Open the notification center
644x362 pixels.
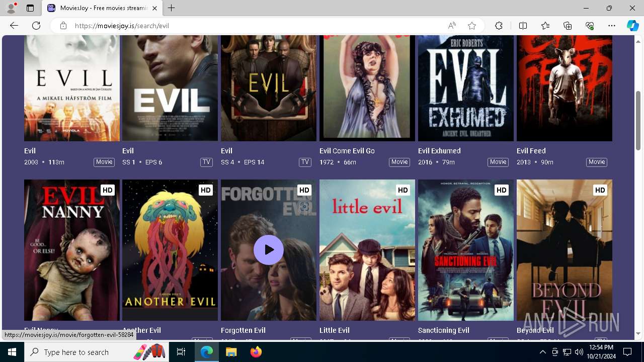tap(627, 352)
